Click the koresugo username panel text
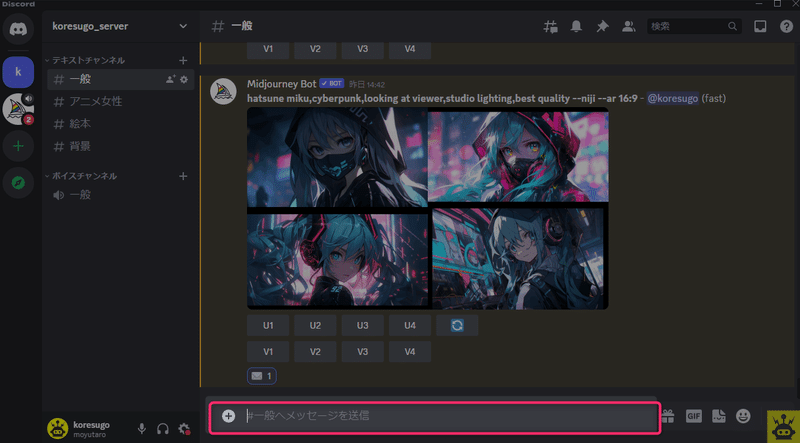 click(91, 425)
